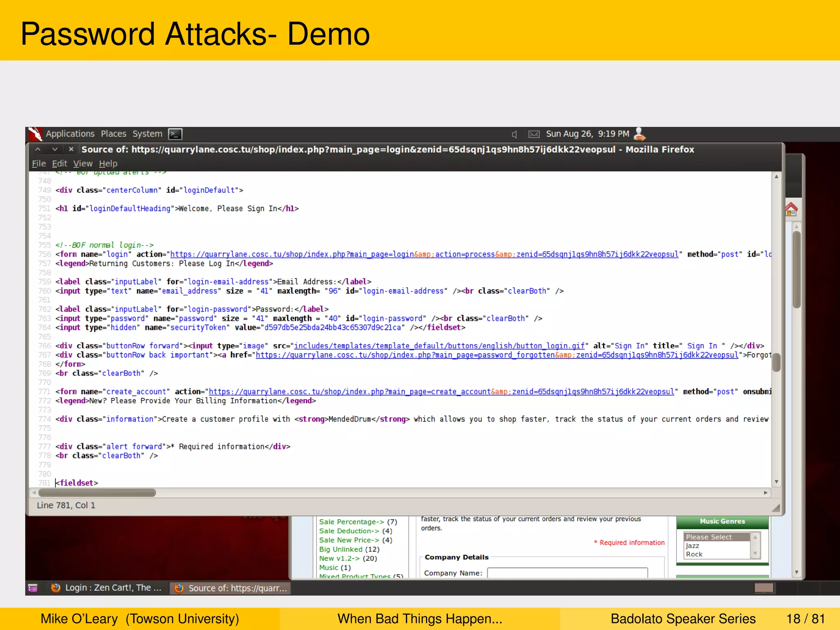
Task: Click horizontal scrollbar left arrow
Action: [x=34, y=493]
